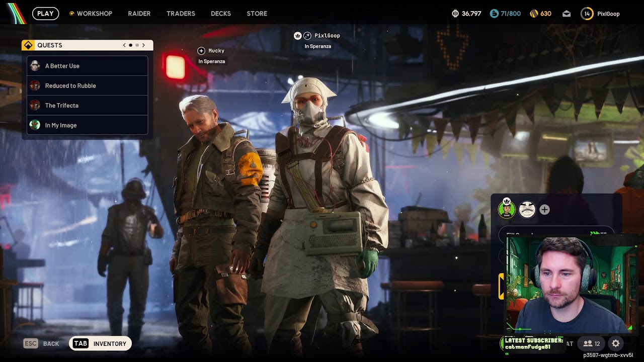Click the plus icon beside Mucky

coord(201,51)
